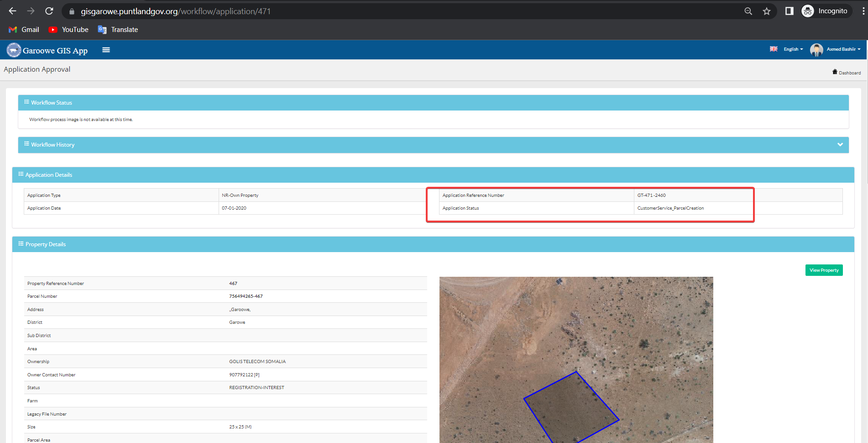Toggle the hamburger sidebar menu
868x443 pixels.
[106, 50]
